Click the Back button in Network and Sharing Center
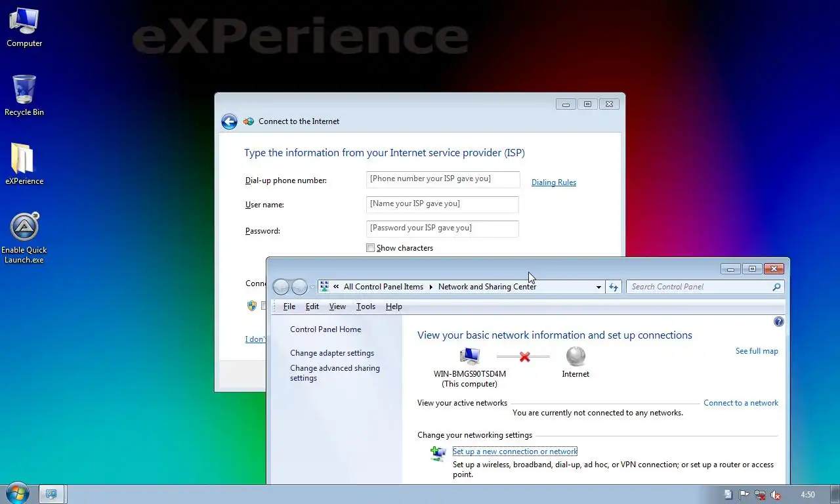The image size is (840, 504). pos(281,287)
